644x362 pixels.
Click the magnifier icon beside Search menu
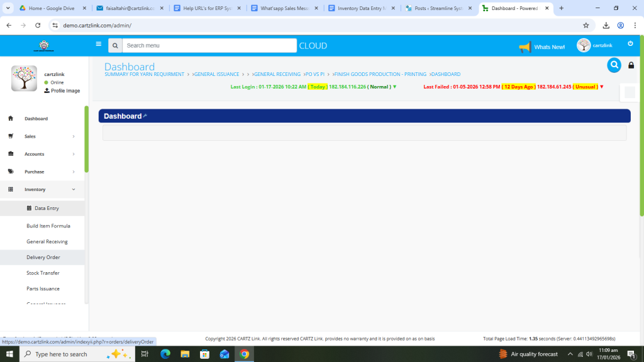(115, 46)
